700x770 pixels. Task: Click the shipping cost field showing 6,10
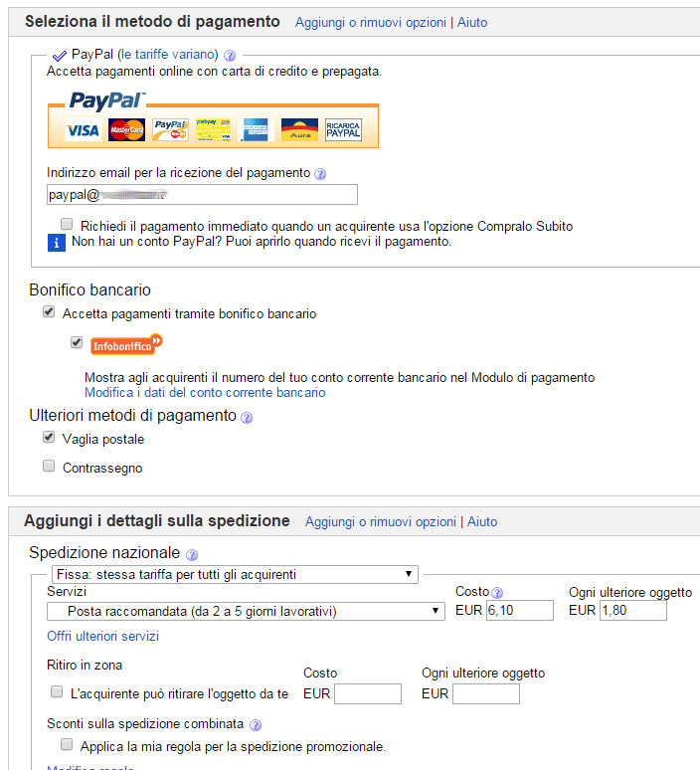[518, 611]
